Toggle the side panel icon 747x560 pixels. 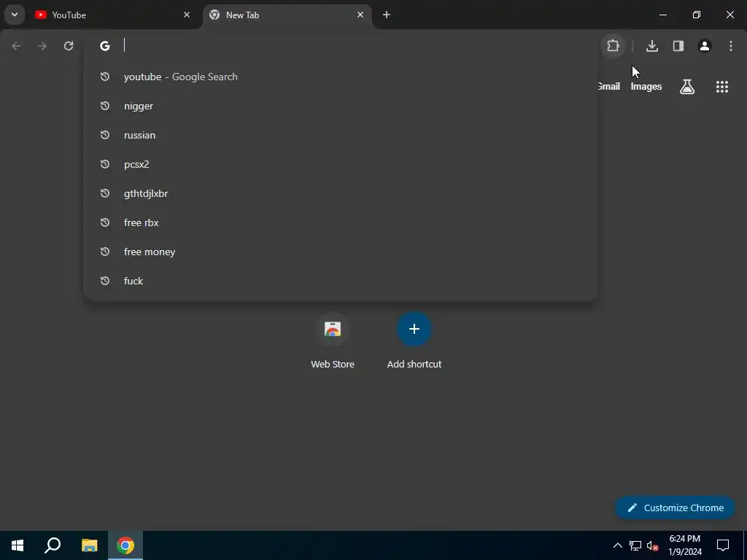click(678, 46)
